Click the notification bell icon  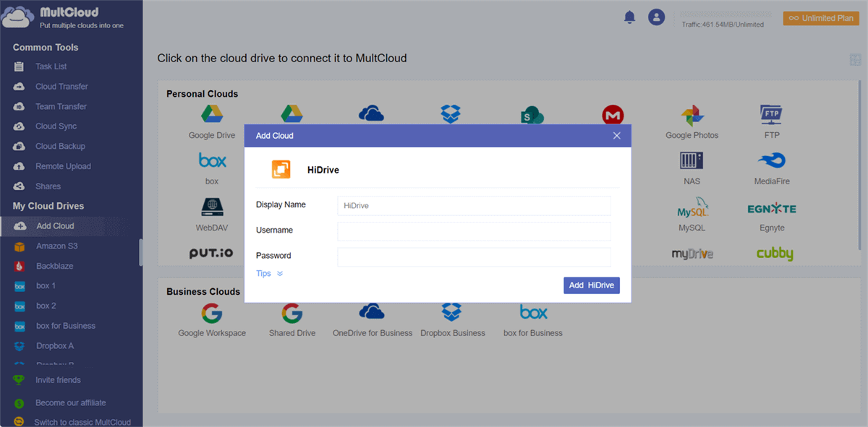(629, 17)
